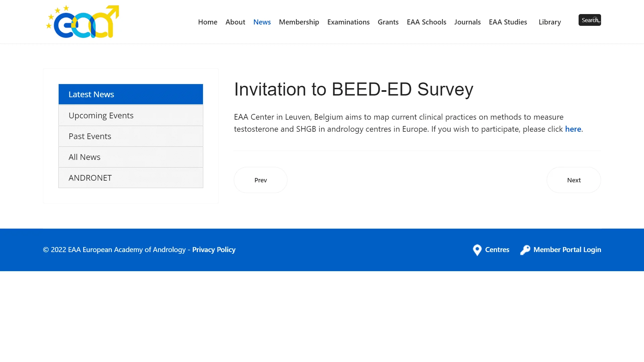The image size is (644, 362).
Task: Click the key icon beside Member Portal Login
Action: pyautogui.click(x=525, y=250)
